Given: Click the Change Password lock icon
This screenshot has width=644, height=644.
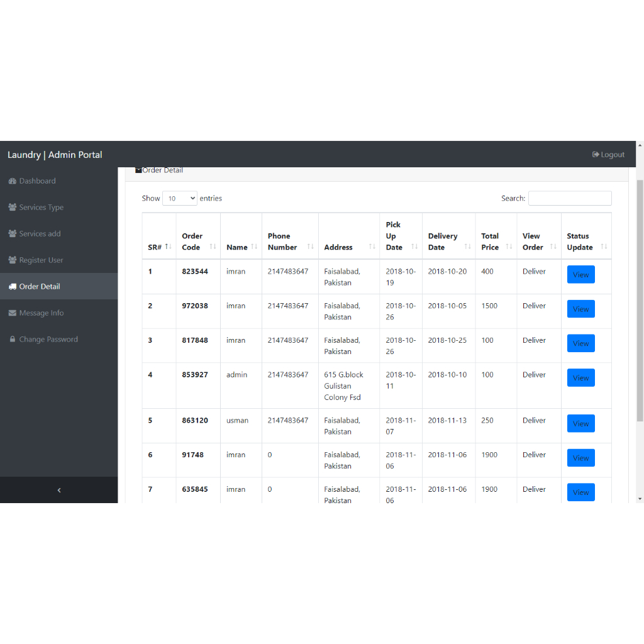Looking at the screenshot, I should click(13, 340).
